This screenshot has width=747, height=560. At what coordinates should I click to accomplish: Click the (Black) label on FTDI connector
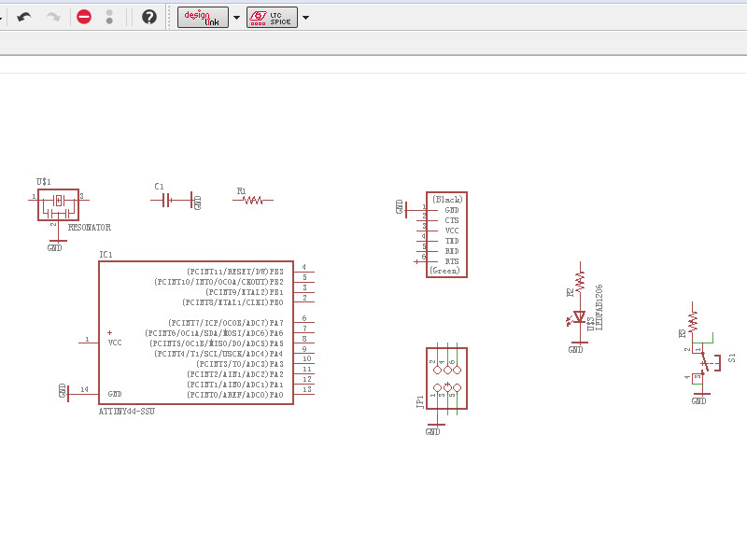447,200
